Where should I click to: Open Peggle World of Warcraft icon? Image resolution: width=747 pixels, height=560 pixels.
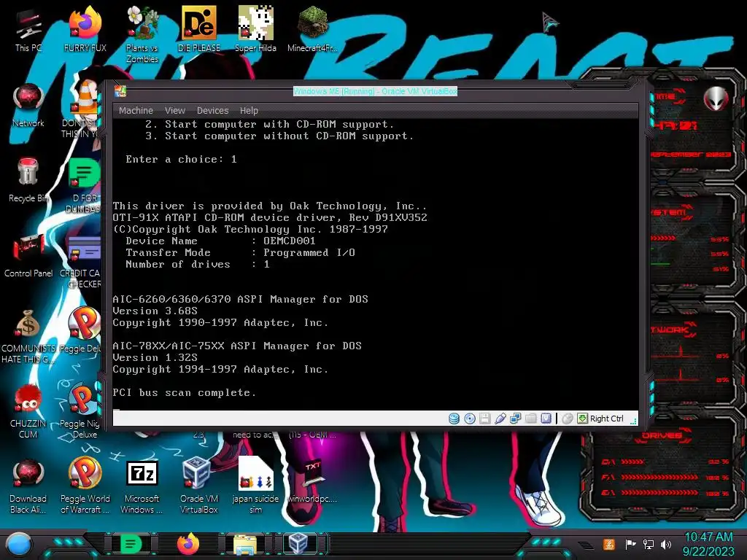(85, 486)
